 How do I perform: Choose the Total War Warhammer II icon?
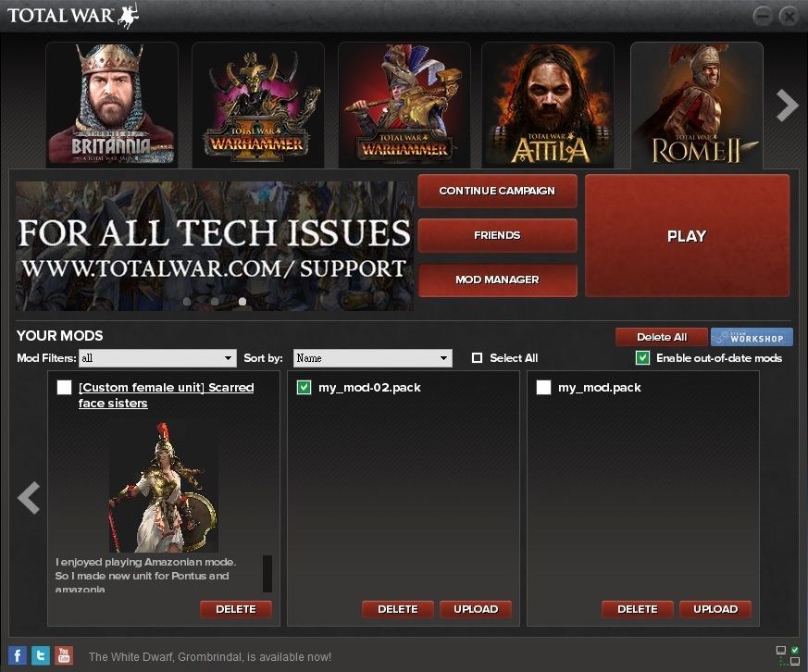[258, 105]
